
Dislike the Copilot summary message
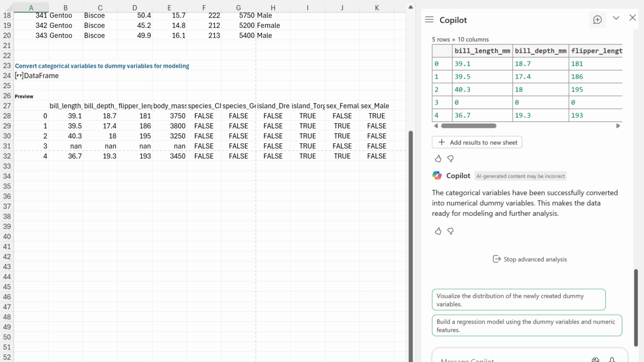pyautogui.click(x=450, y=231)
